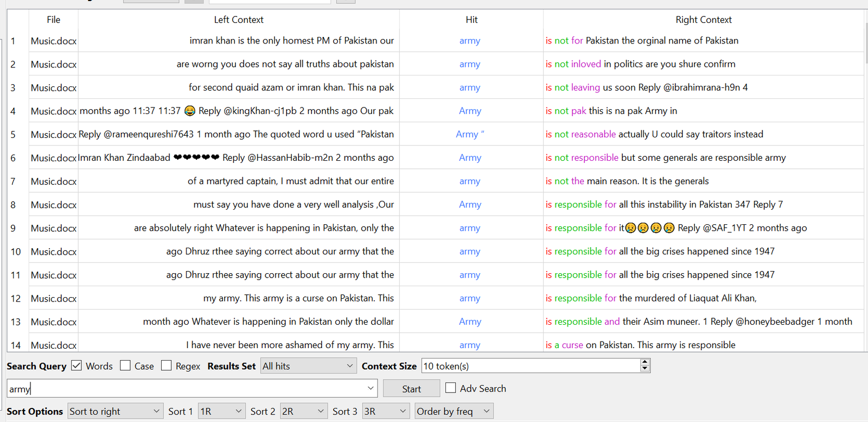Open the Sort Options 'Sort to right' dropdown
This screenshot has width=868, height=422.
coord(115,411)
